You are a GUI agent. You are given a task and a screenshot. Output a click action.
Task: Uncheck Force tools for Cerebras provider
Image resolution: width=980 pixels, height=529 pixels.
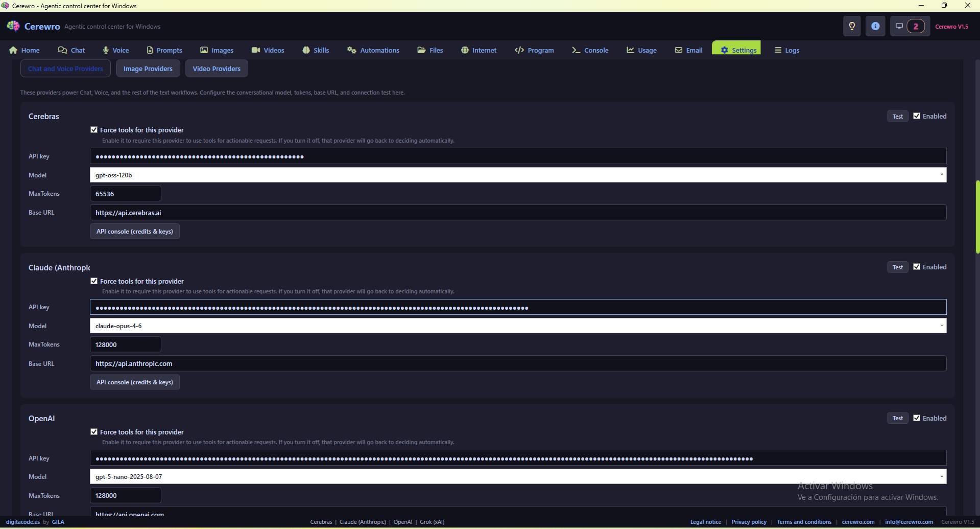click(x=94, y=130)
